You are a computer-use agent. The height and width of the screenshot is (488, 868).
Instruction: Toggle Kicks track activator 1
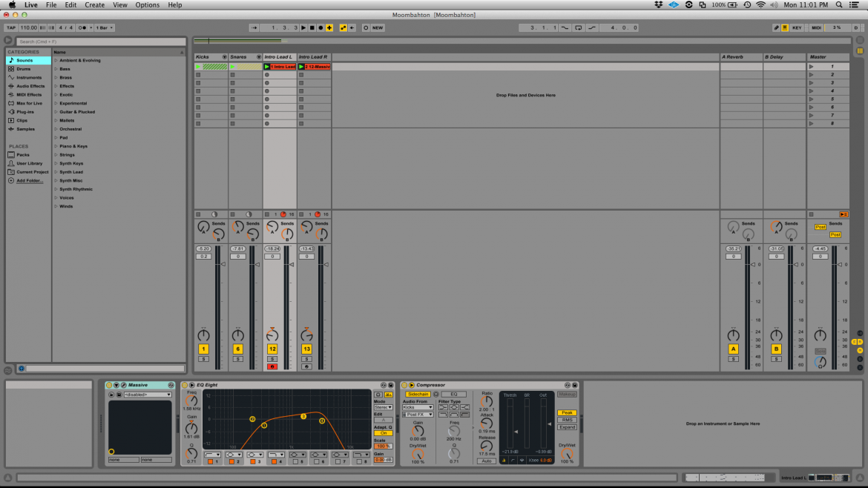[x=204, y=349]
